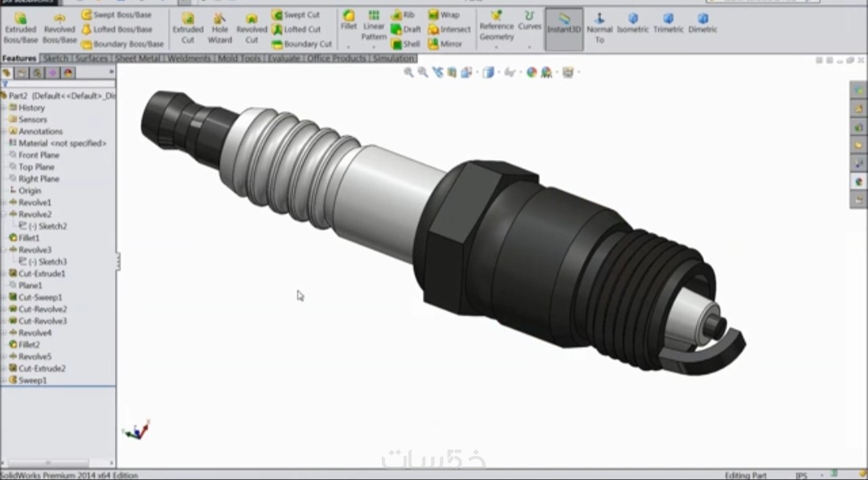This screenshot has height=480, width=868.
Task: Expand the Revolve1 feature node
Action: click(x=4, y=203)
